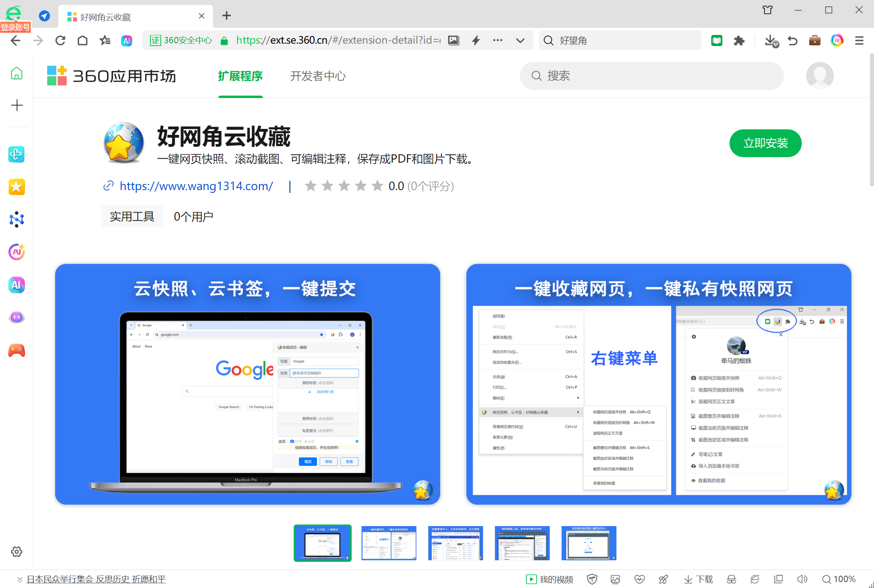Viewport: 874px width, 588px height.
Task: Click the extensions puzzle piece icon
Action: tap(739, 40)
